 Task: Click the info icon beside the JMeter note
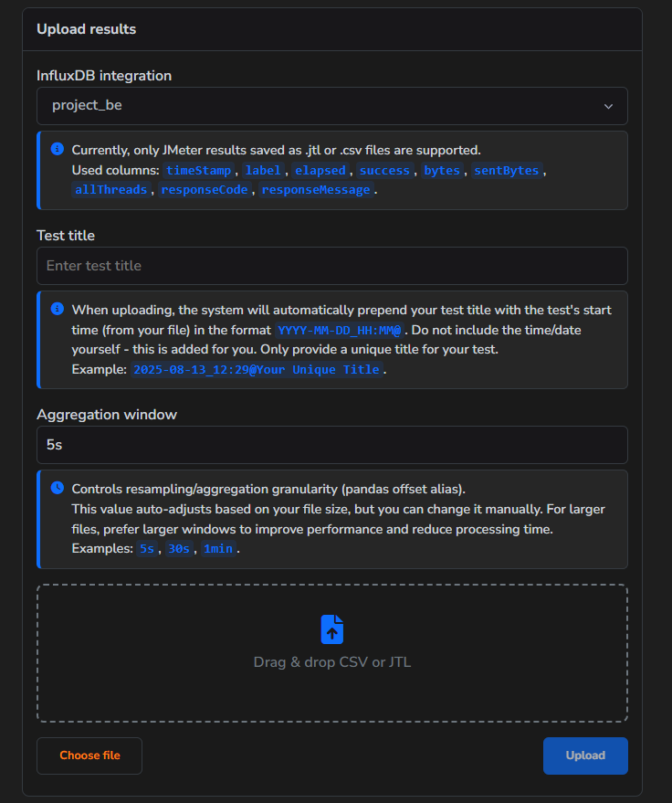[57, 149]
